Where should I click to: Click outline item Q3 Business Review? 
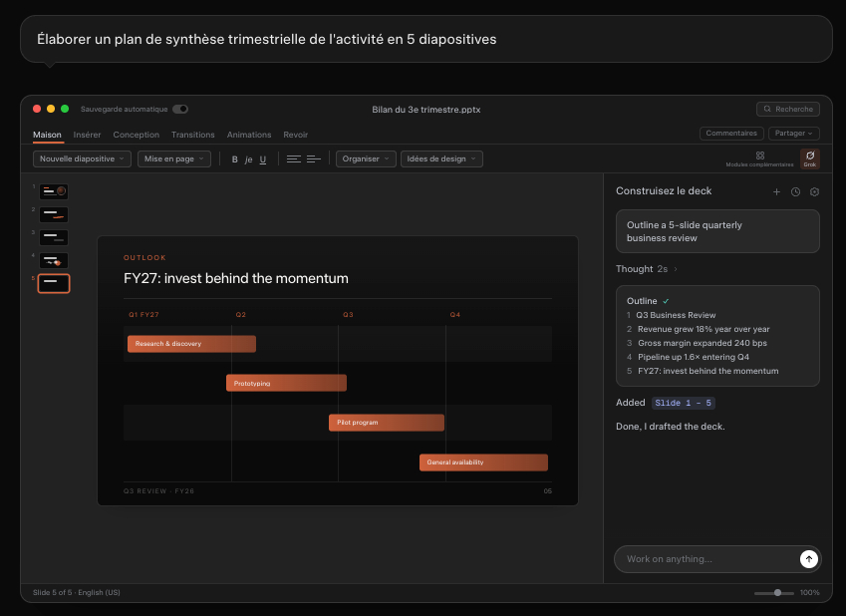click(x=676, y=315)
